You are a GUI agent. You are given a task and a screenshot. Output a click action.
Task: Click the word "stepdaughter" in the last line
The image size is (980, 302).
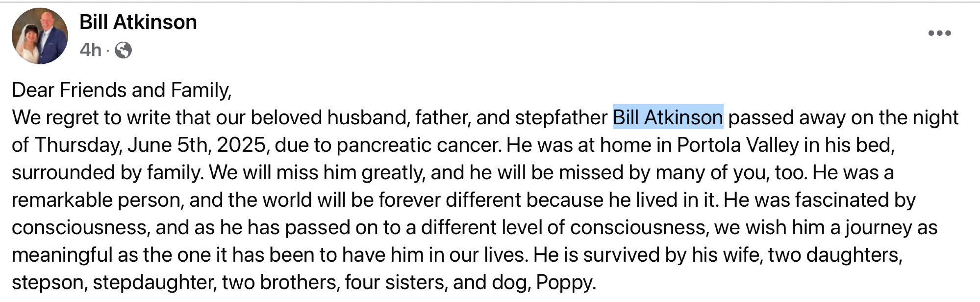click(154, 282)
